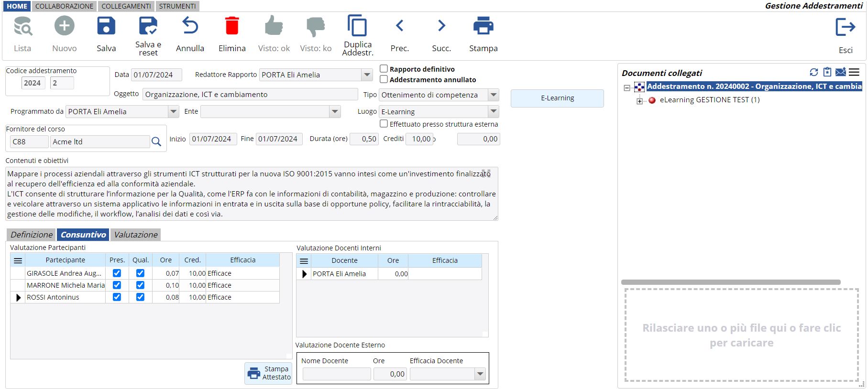This screenshot has height=389, width=868.
Task: Switch to the Valutazione tab
Action: tap(136, 235)
